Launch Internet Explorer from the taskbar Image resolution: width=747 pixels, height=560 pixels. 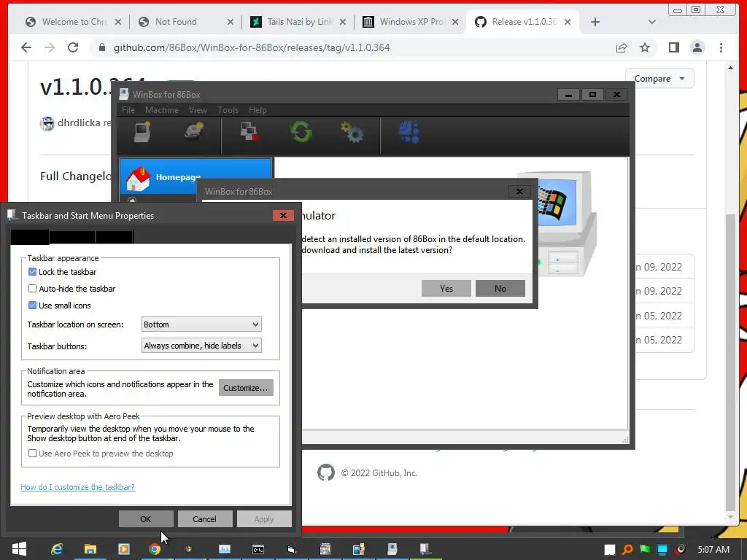click(57, 549)
